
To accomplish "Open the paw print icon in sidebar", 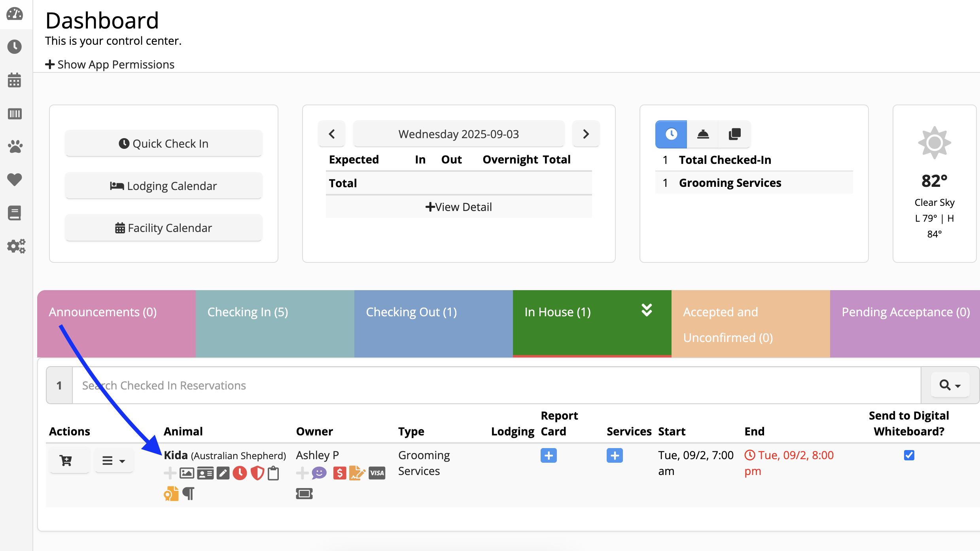I will click(15, 146).
